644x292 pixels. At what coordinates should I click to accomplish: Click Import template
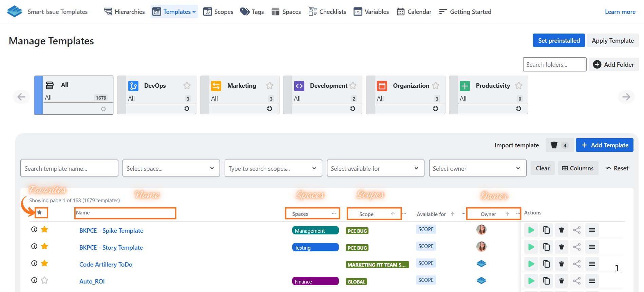click(516, 145)
